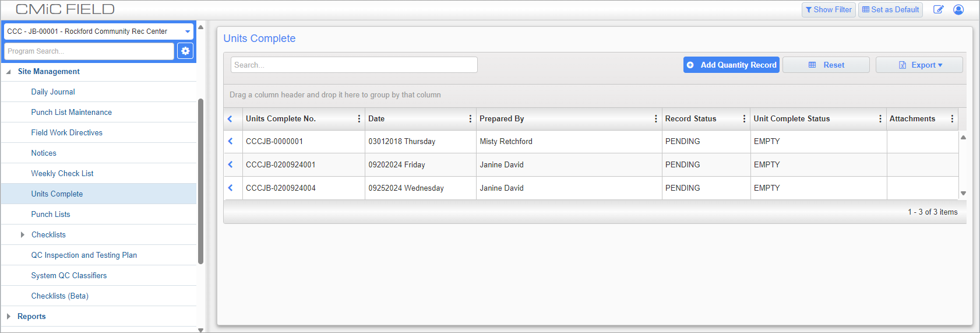Expand the Export dropdown button
The height and width of the screenshot is (333, 980).
[919, 65]
